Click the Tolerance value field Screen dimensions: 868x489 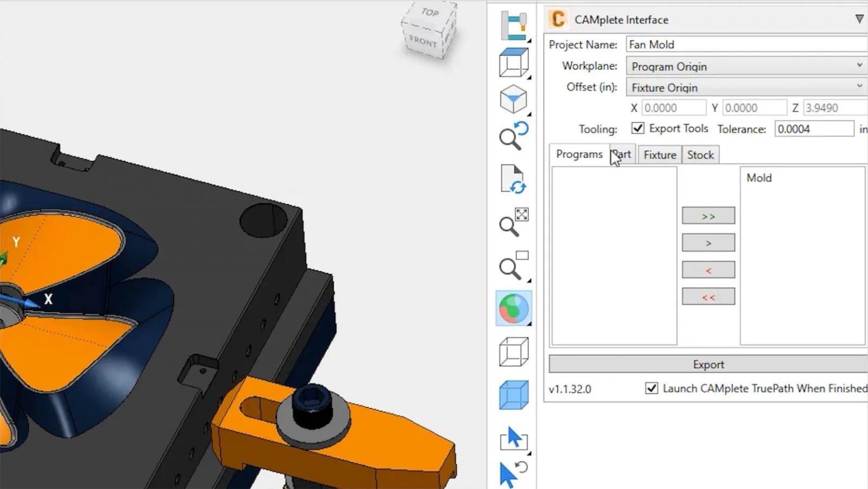814,129
